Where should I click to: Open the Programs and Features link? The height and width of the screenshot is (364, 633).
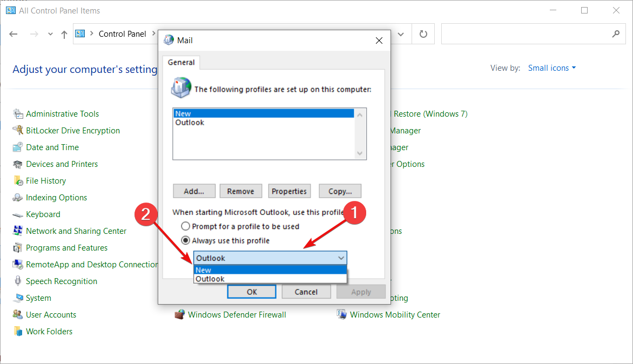point(66,248)
